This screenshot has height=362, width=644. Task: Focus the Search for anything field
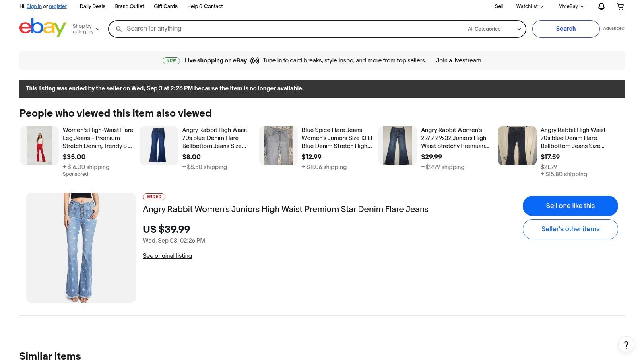click(x=290, y=29)
